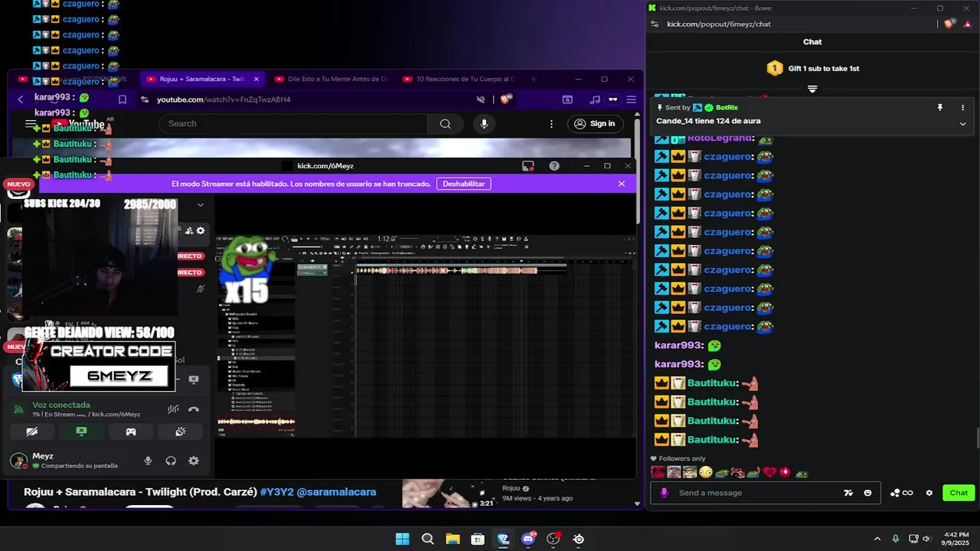Open Windows taskbar search
The image size is (980, 551).
[x=427, y=539]
